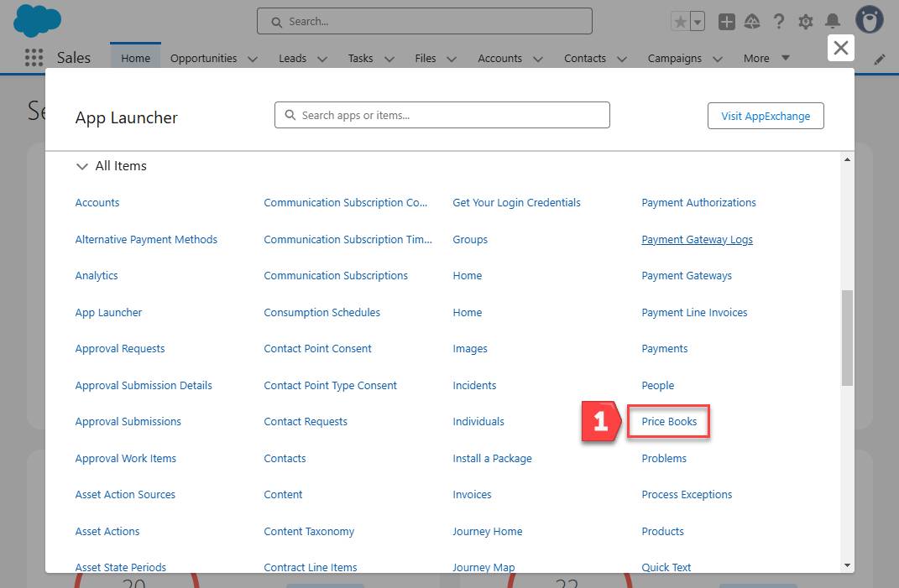Image resolution: width=899 pixels, height=588 pixels.
Task: Open the notifications bell icon
Action: pos(833,22)
